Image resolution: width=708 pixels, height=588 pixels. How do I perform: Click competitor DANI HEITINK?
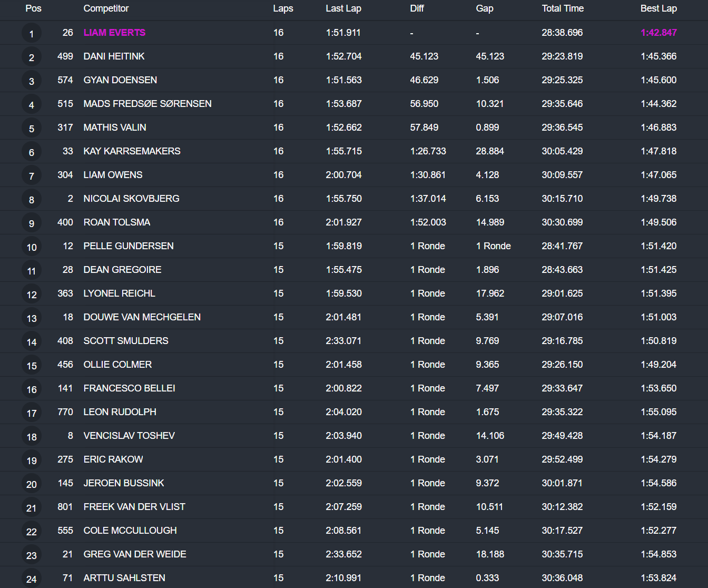[x=114, y=56]
